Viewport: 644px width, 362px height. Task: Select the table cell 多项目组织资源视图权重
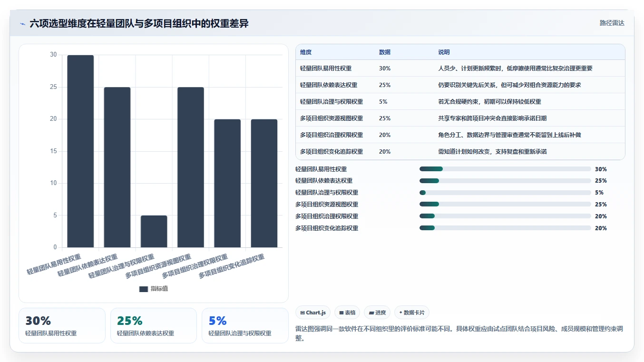tap(332, 118)
